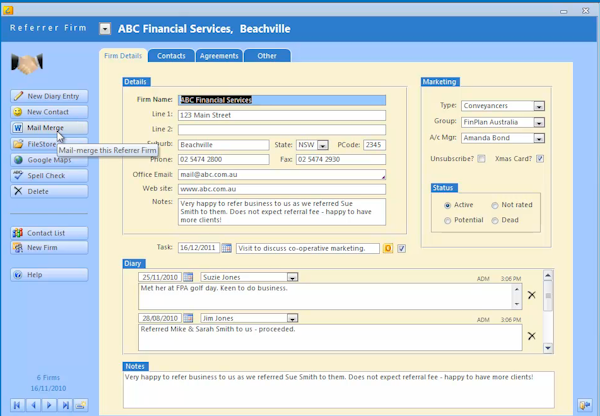Screen dimensions: 600x416
Task: Switch to the Contacts tab
Action: [x=171, y=56]
